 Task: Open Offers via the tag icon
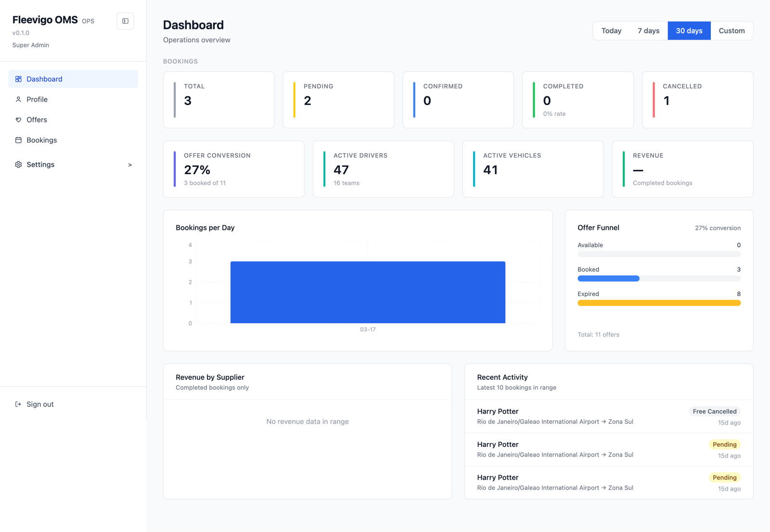pos(18,120)
